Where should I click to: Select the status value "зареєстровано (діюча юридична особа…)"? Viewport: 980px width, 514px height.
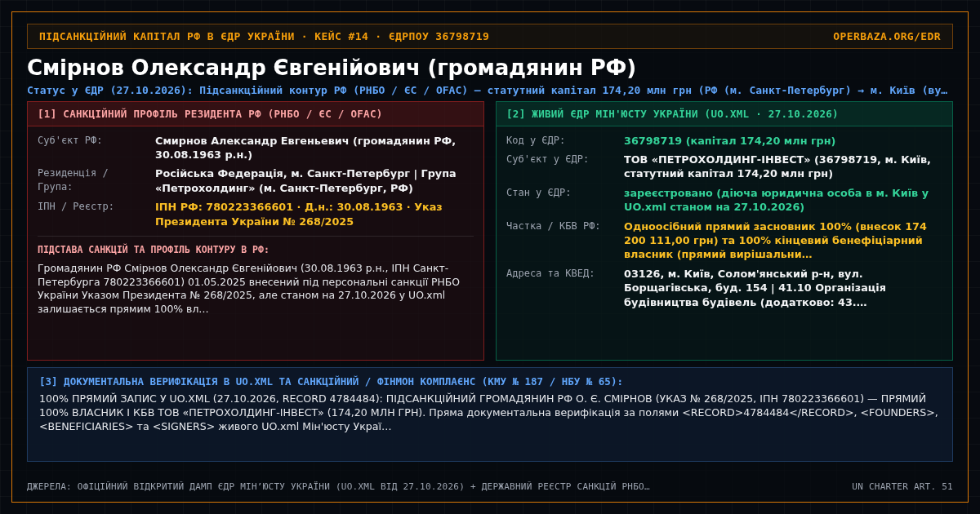click(776, 200)
